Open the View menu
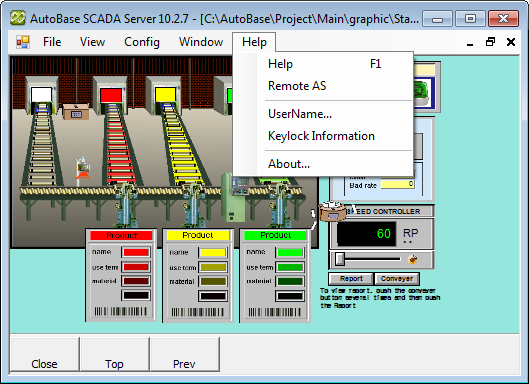 92,42
